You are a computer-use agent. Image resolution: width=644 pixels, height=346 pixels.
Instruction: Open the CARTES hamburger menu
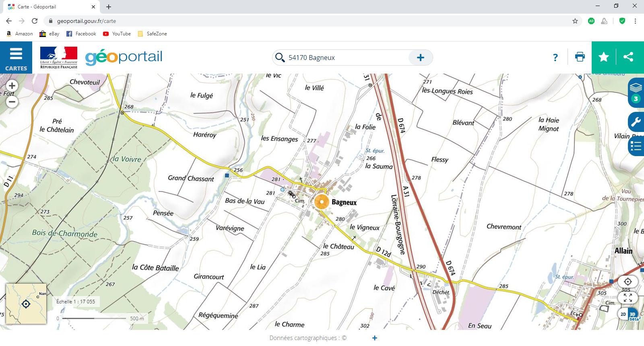point(16,58)
